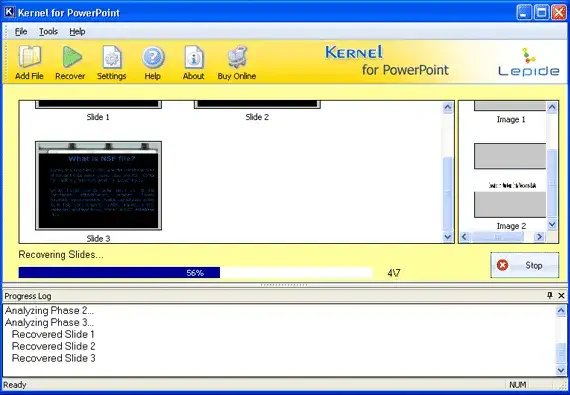Click the panel splitter grip above Progress Log

coord(284,285)
